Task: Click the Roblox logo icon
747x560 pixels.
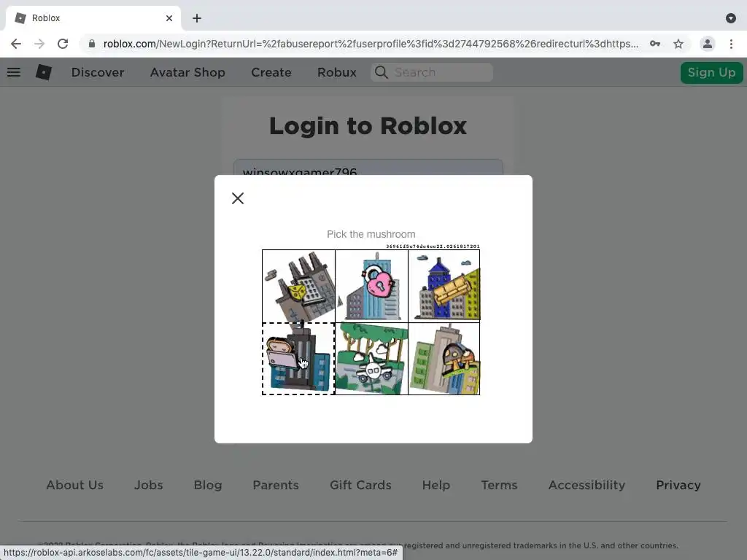Action: (x=44, y=72)
